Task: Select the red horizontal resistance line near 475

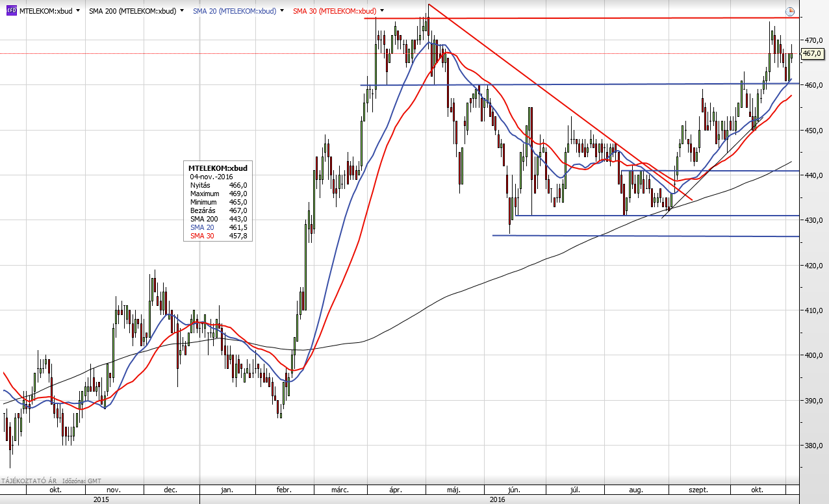Action: (x=581, y=18)
